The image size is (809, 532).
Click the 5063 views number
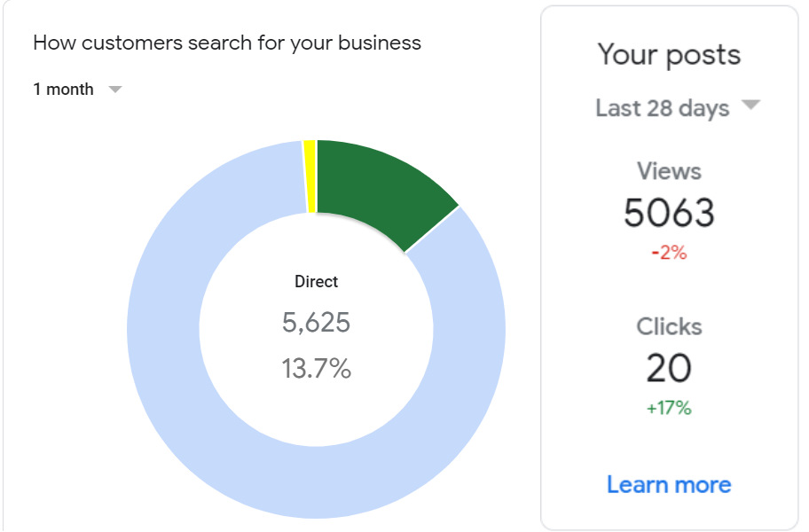(x=669, y=214)
